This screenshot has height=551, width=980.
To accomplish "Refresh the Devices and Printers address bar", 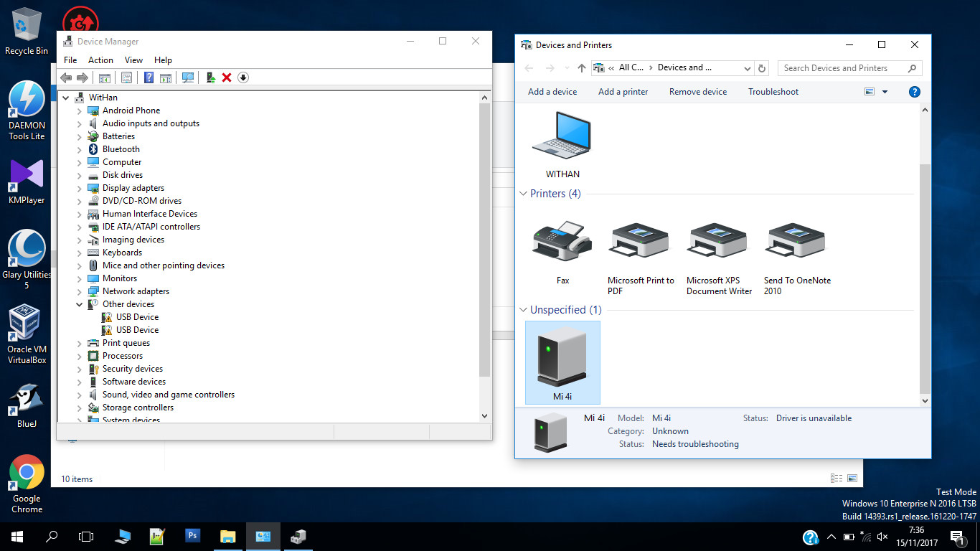I will coord(763,68).
